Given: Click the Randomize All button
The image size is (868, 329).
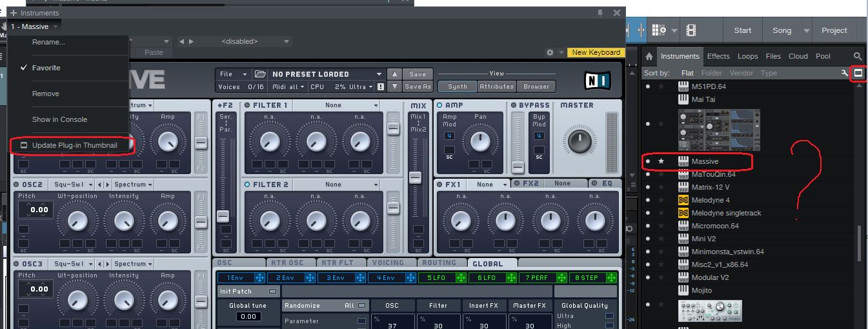Looking at the screenshot, I should pyautogui.click(x=325, y=306).
